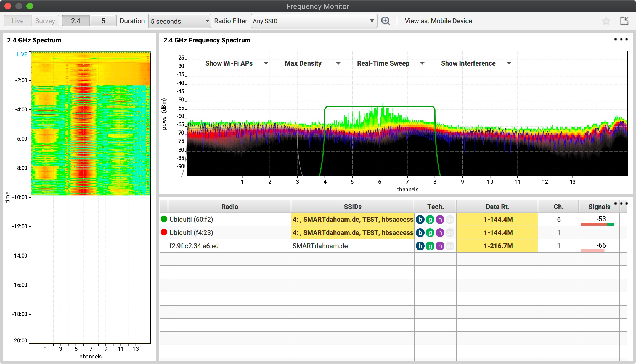
Task: Click the green status dot beside Ubiquiti (60:f2)
Action: pyautogui.click(x=164, y=219)
